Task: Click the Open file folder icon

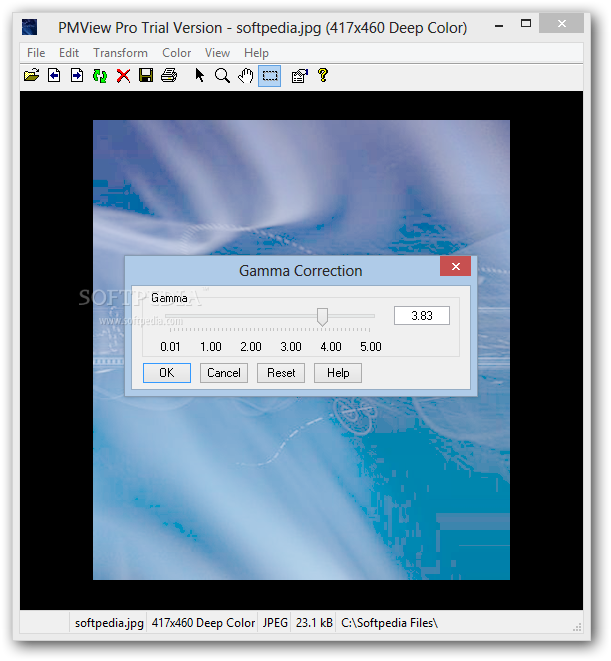Action: pos(32,76)
